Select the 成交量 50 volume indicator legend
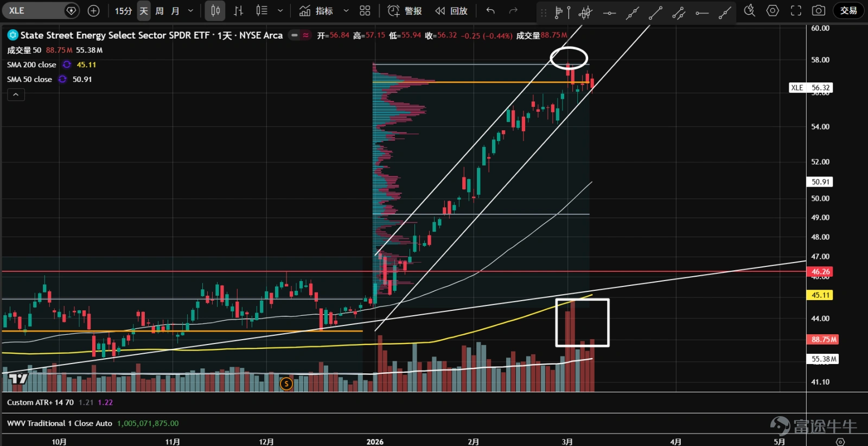The height and width of the screenshot is (446, 868). point(24,50)
